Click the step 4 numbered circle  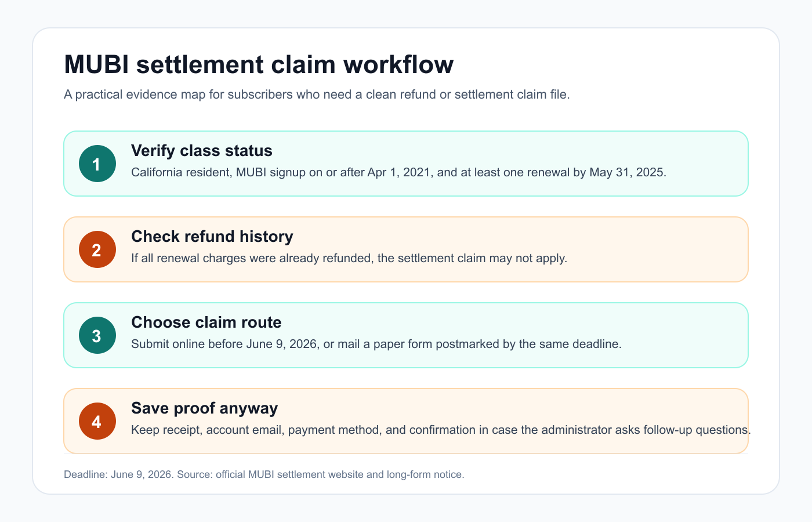(x=97, y=421)
